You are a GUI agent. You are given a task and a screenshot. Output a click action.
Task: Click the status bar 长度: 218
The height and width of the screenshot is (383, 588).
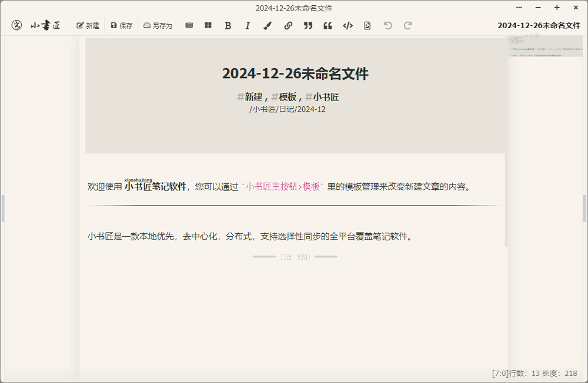coord(560,373)
